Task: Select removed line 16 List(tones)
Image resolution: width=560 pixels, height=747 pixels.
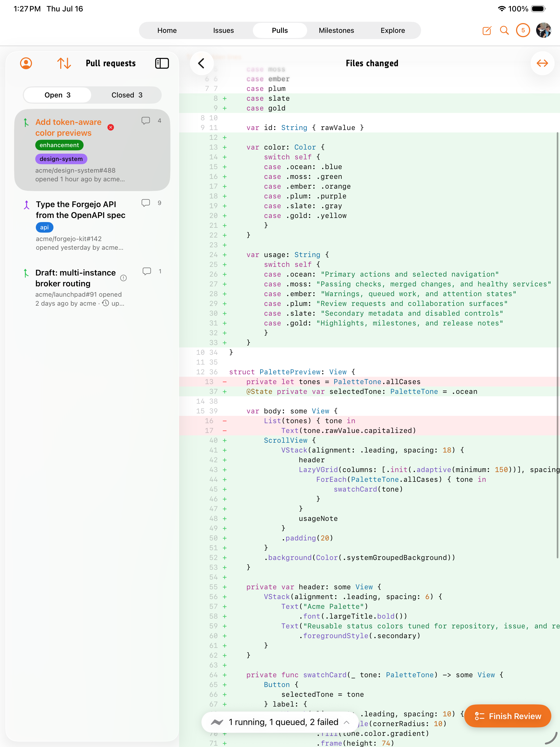Action: [370, 421]
